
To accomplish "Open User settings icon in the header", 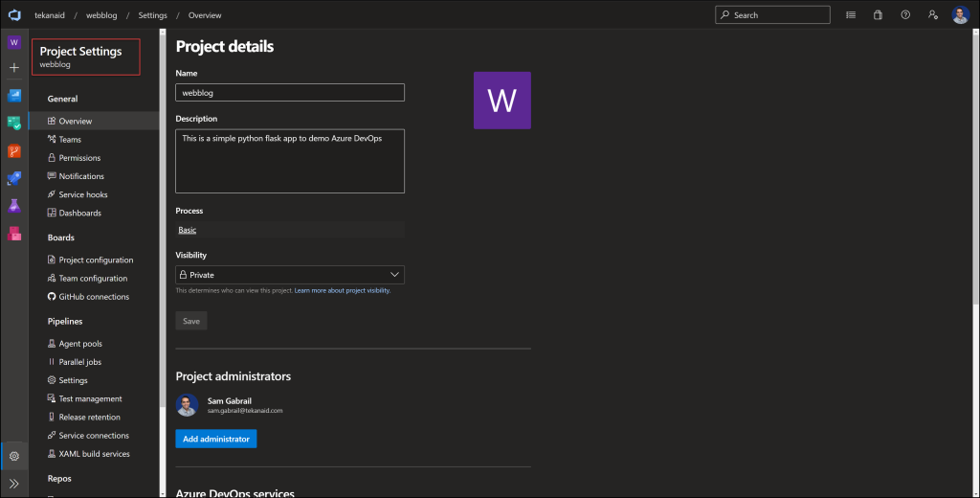I will (x=932, y=15).
